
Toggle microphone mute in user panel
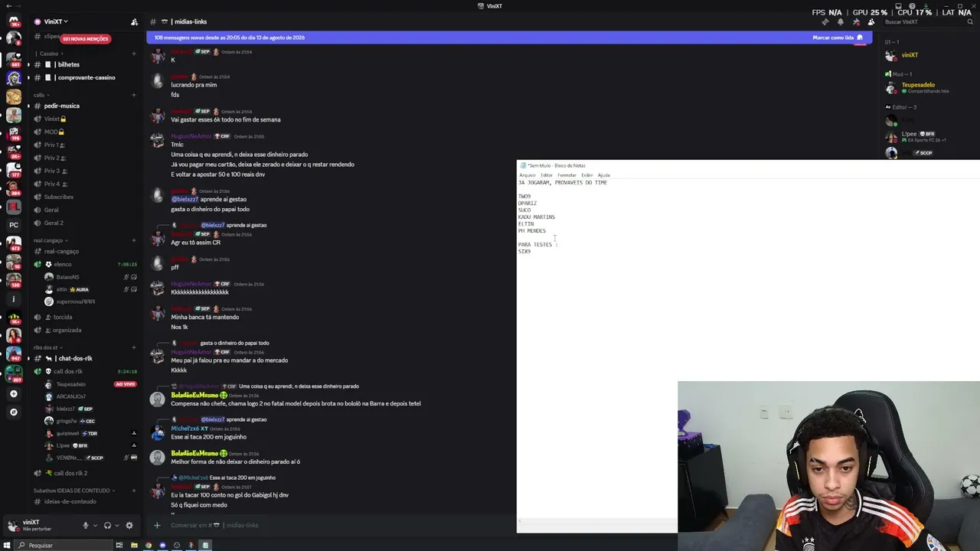tap(86, 525)
